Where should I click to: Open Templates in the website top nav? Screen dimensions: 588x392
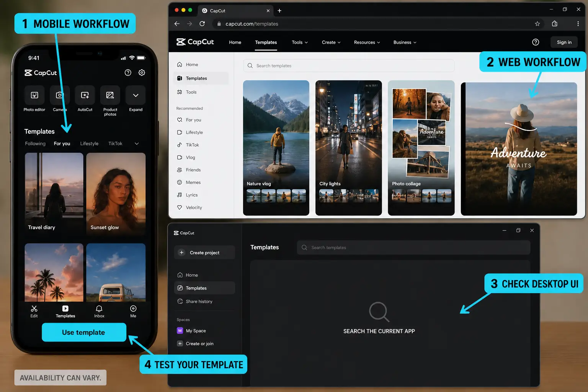(266, 42)
